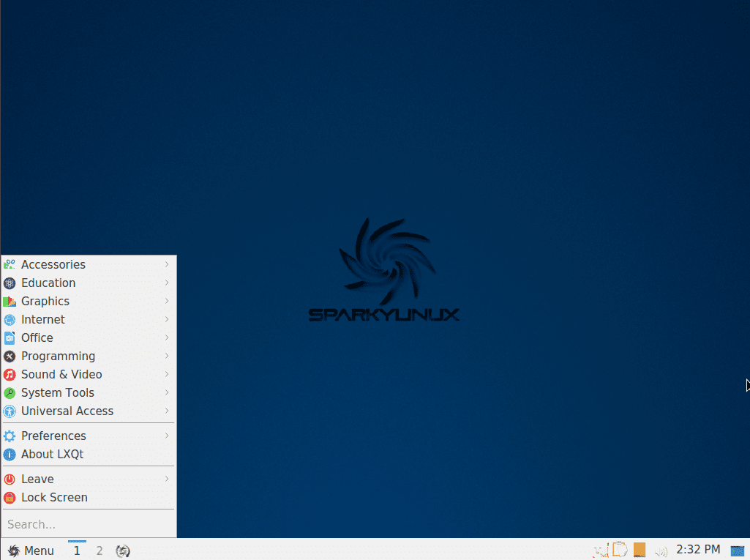Expand the Office submenu arrow

point(169,337)
